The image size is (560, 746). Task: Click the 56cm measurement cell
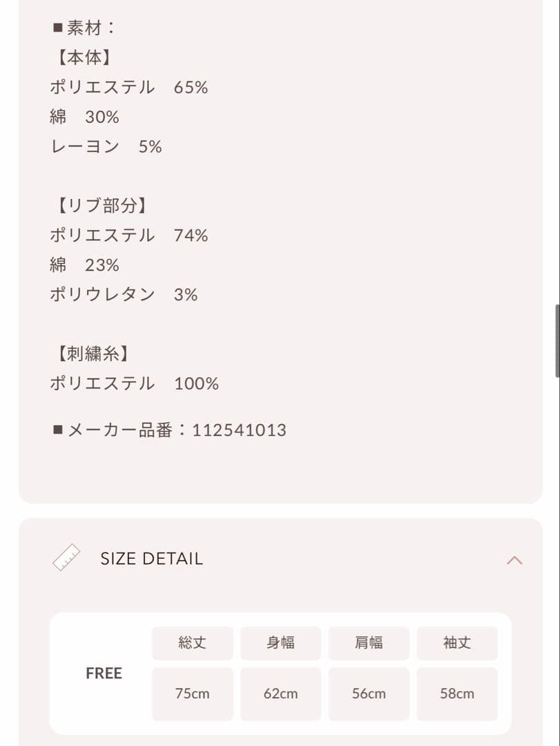coord(369,694)
